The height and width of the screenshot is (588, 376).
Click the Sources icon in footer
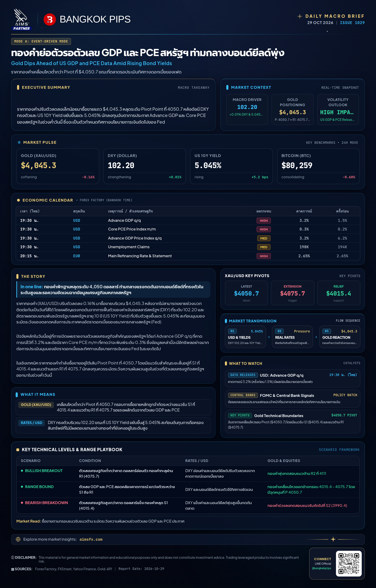(x=13, y=569)
